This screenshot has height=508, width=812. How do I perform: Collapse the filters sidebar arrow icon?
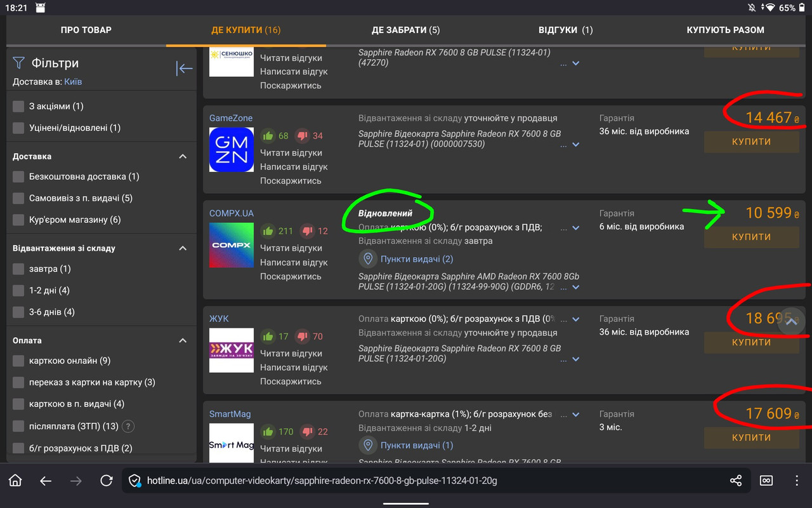[184, 69]
